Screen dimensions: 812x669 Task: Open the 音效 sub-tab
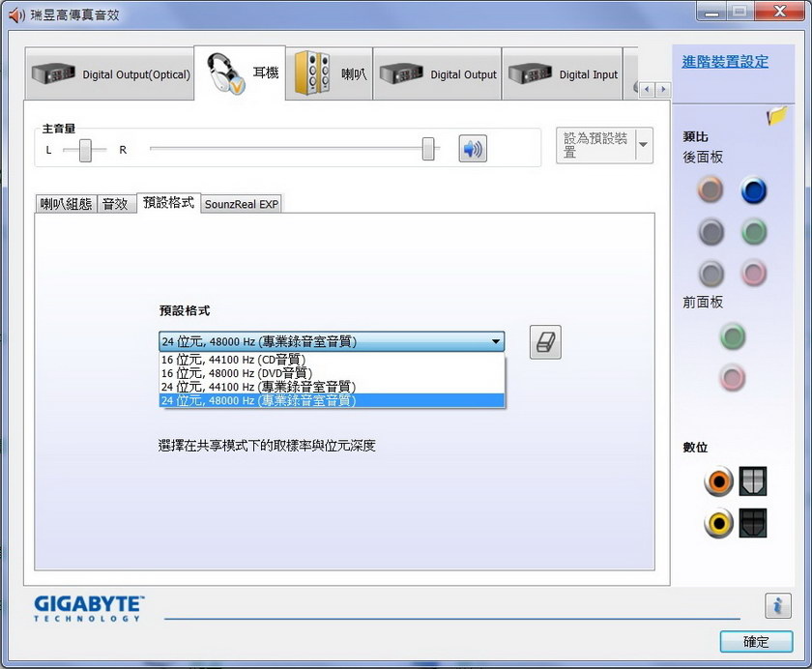click(x=115, y=204)
